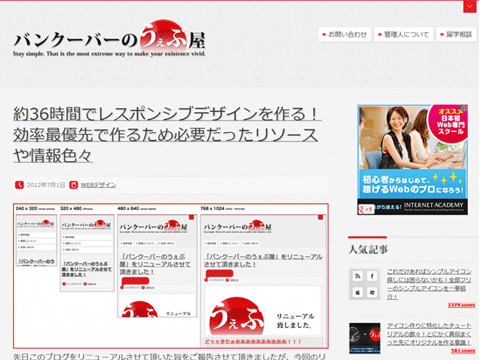Open the dark icon tutorial article thumbnail
This screenshot has width=480, height=360.
[x=365, y=338]
